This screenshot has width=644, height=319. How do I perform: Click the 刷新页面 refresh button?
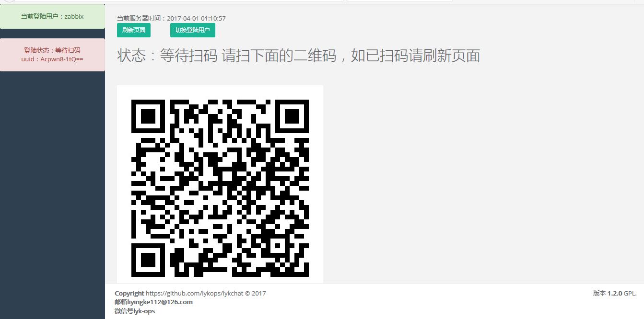(134, 30)
